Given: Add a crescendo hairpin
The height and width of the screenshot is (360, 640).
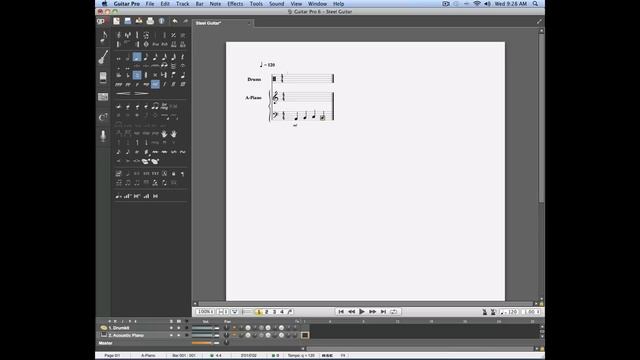Looking at the screenshot, I should coord(124,93).
